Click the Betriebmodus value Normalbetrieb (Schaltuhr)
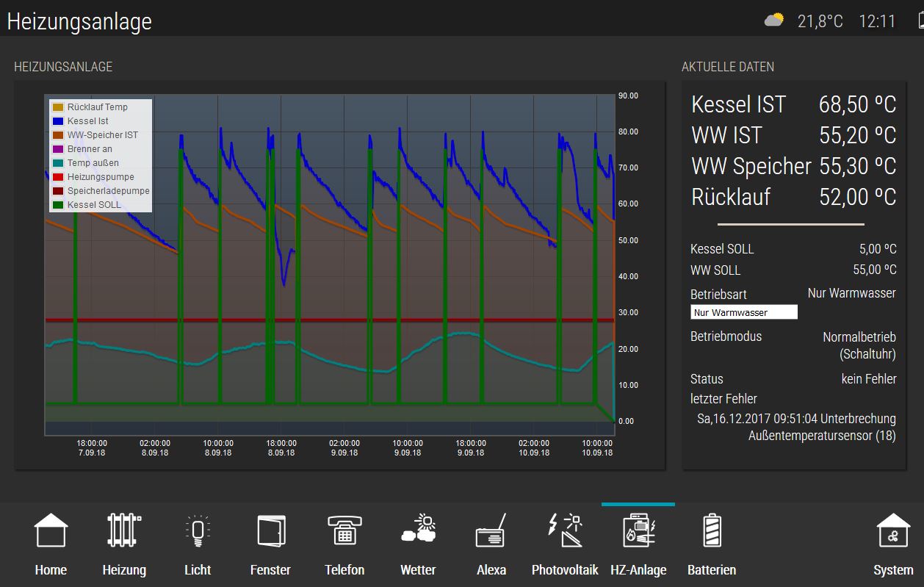 coord(859,345)
